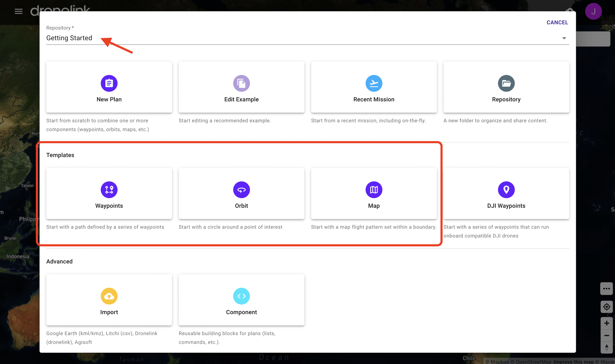Click 'Start with a path defined by' description
Image resolution: width=615 pixels, height=364 pixels.
[x=105, y=227]
